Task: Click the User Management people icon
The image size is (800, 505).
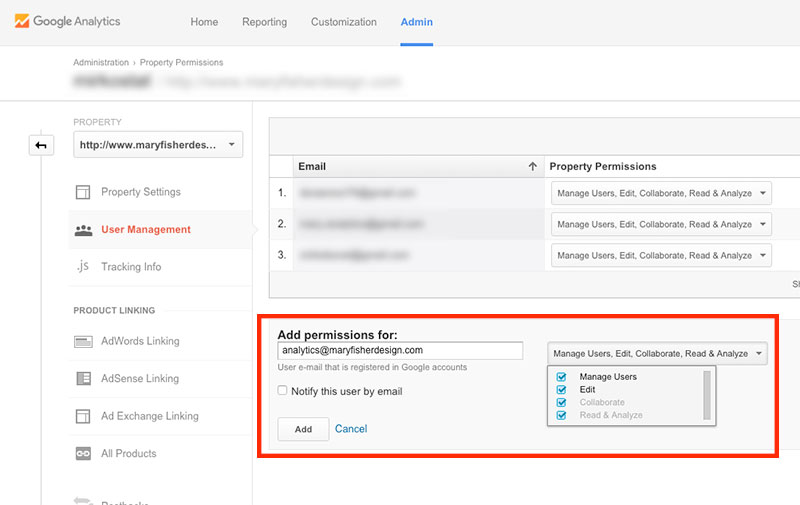Action: tap(83, 230)
